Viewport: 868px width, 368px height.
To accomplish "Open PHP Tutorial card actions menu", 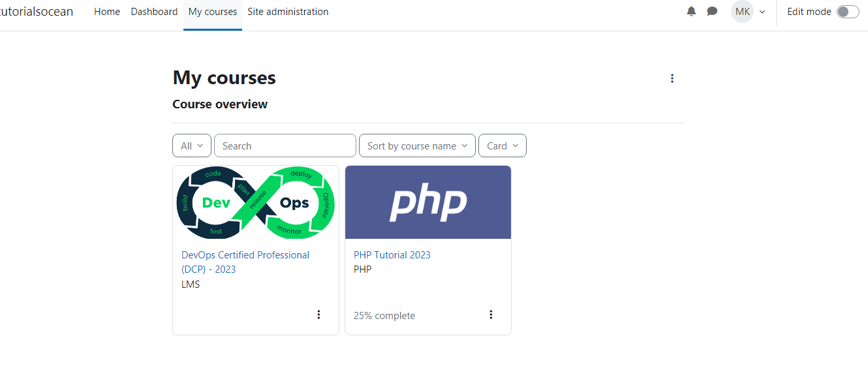I will pos(491,314).
